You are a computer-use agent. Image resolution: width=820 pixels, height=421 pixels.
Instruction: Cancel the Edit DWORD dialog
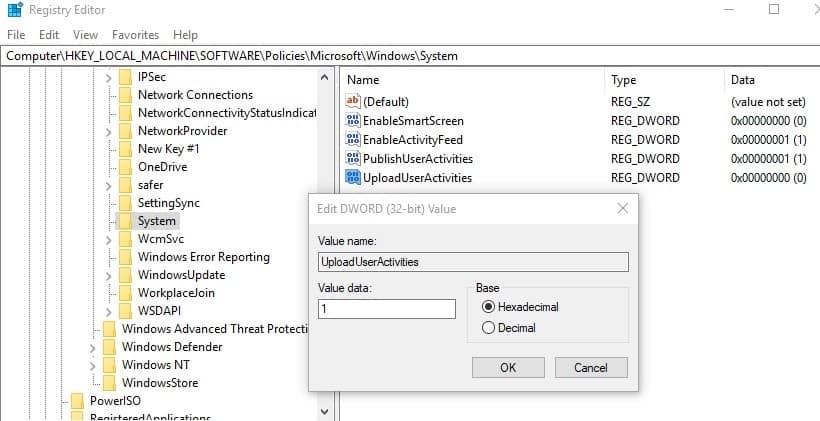tap(591, 368)
